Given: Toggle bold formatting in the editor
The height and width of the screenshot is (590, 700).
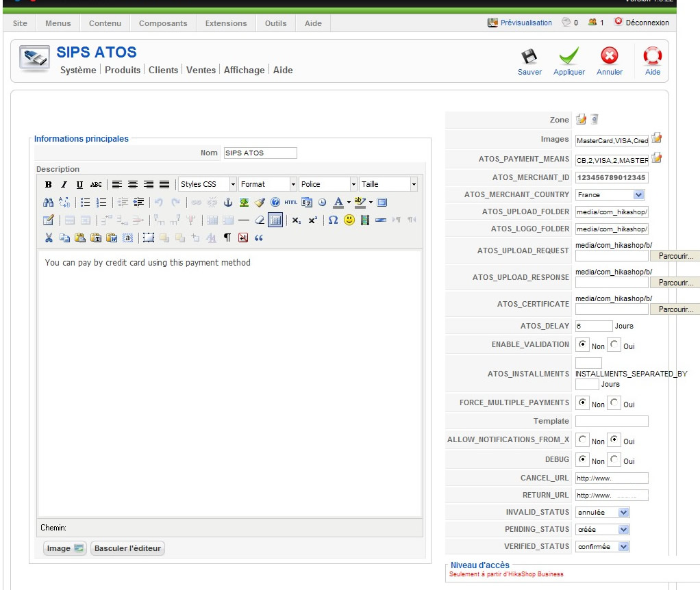Looking at the screenshot, I should click(49, 185).
